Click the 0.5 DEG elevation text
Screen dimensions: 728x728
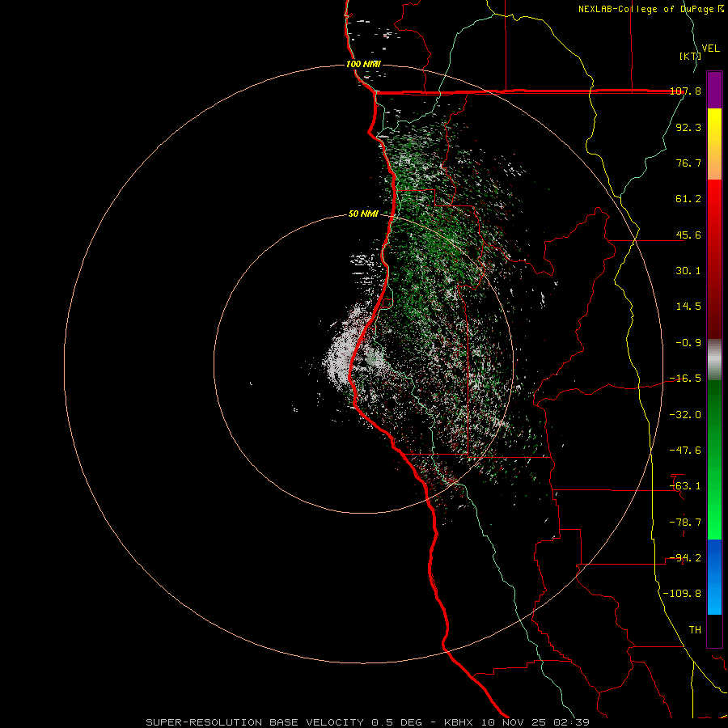[x=396, y=722]
